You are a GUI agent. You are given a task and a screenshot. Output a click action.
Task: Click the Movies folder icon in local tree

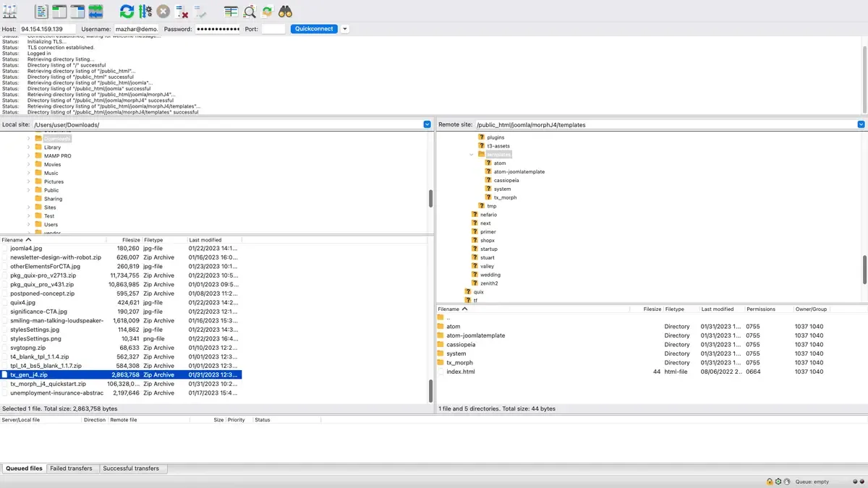(x=38, y=164)
